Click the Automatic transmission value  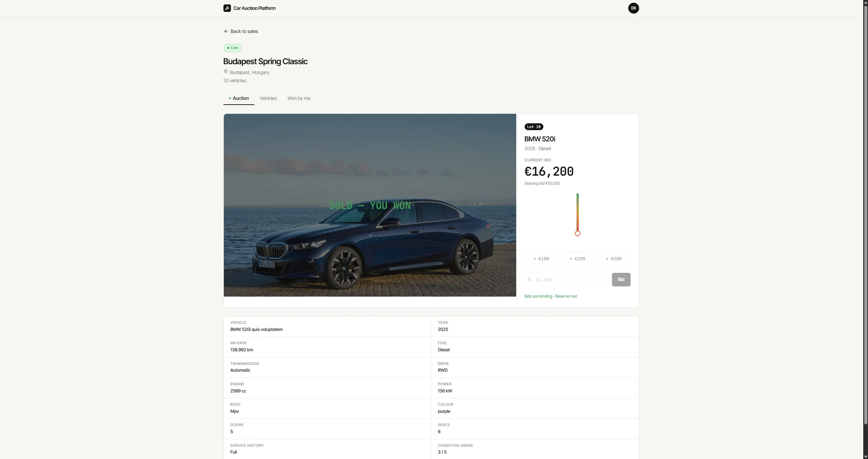click(x=240, y=370)
